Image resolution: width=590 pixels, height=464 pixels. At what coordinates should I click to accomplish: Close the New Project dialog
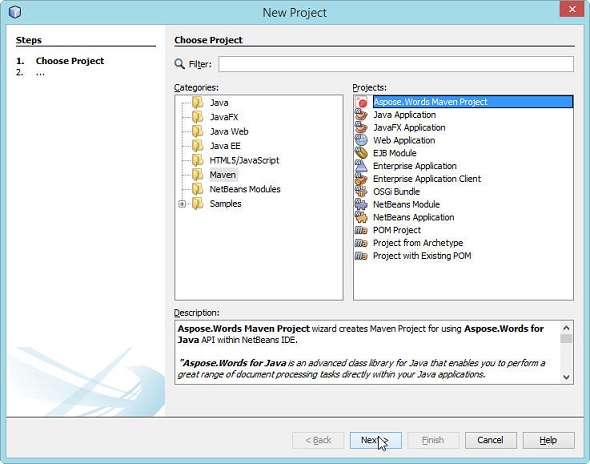click(572, 9)
